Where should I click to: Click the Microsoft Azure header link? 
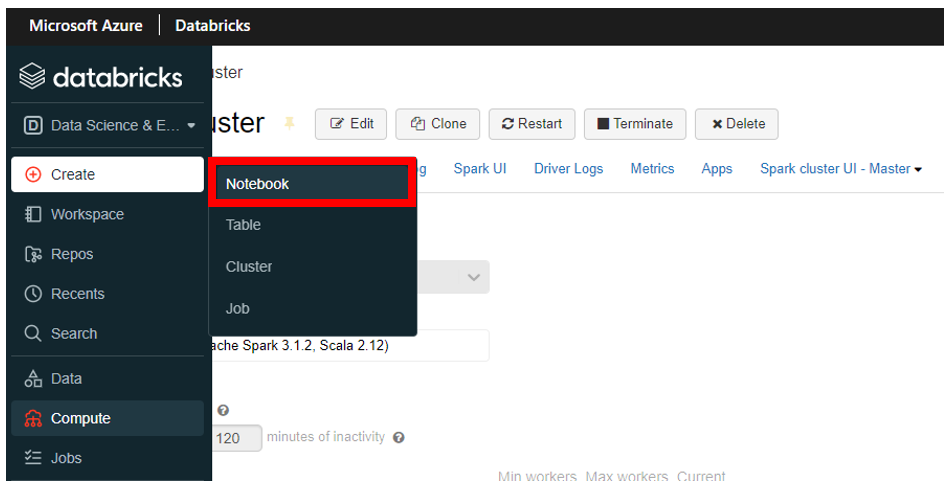click(x=86, y=25)
